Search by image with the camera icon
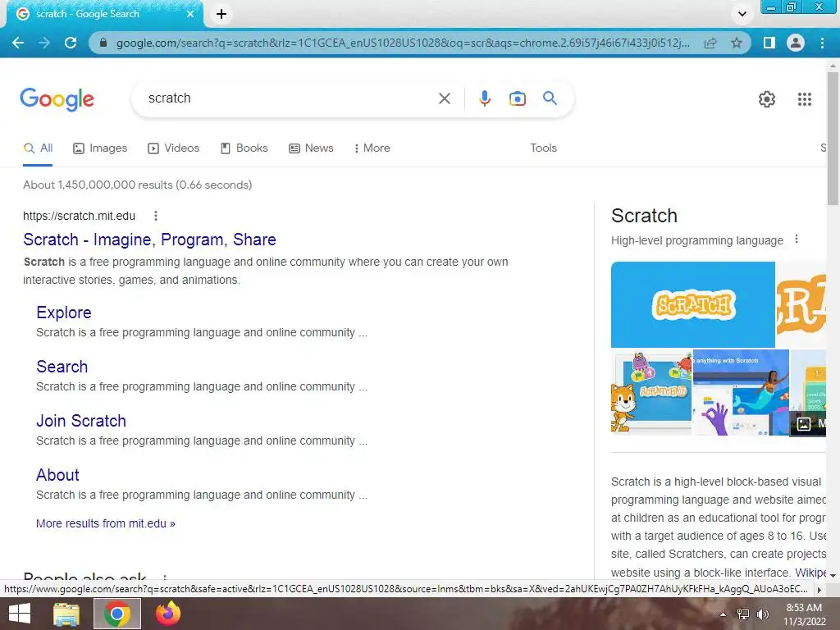 tap(517, 98)
